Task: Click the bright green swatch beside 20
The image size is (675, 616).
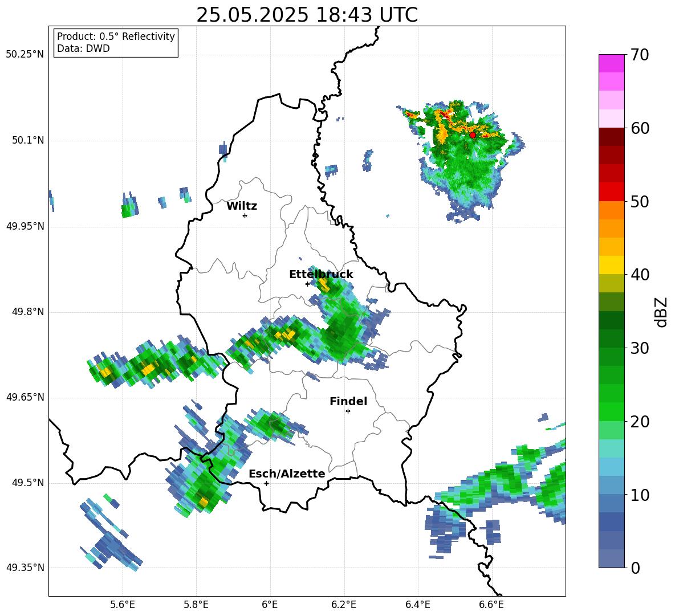Action: tap(611, 412)
